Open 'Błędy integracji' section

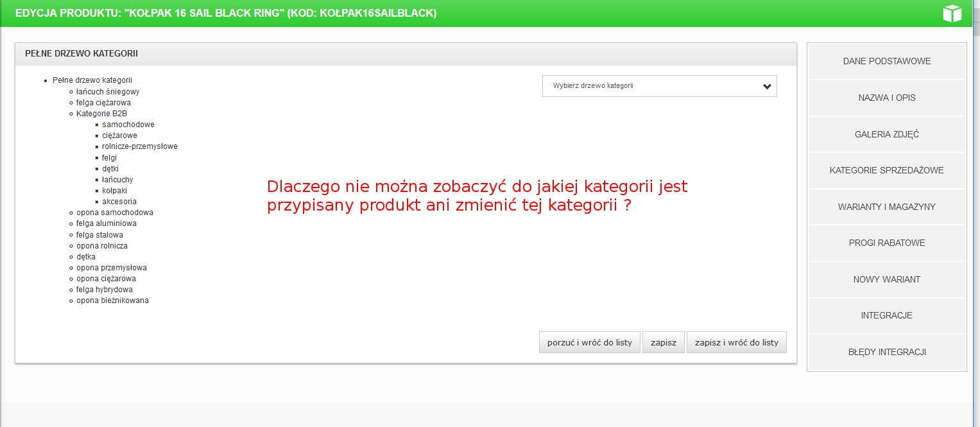(886, 352)
